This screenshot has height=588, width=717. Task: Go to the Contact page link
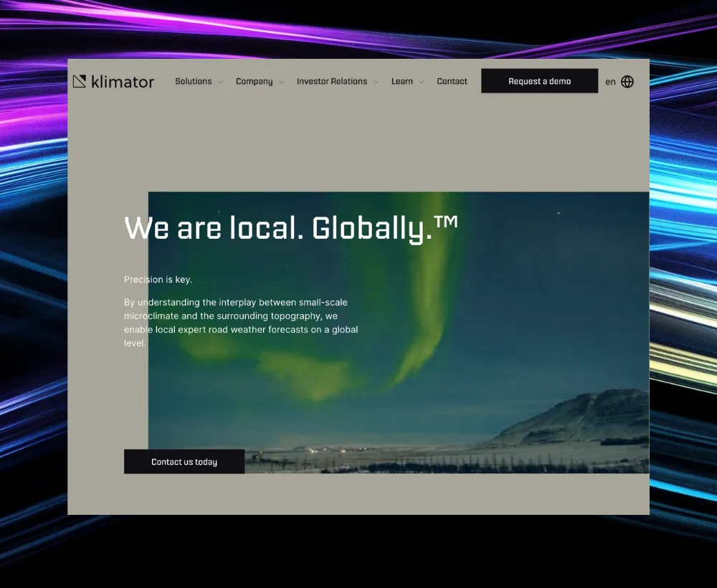tap(452, 82)
